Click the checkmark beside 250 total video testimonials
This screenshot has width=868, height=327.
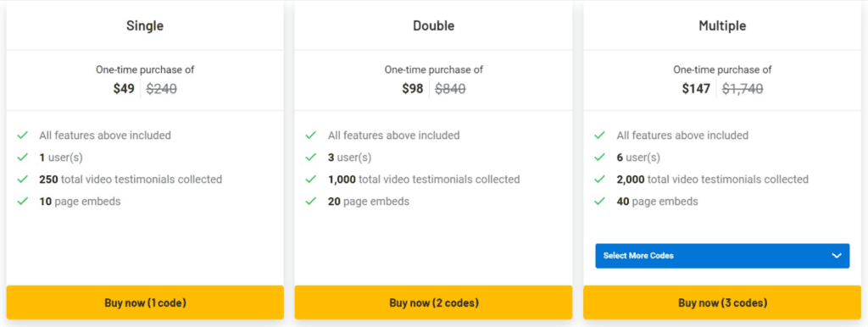click(23, 180)
